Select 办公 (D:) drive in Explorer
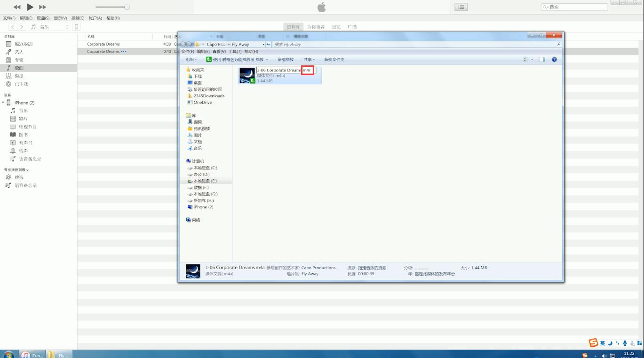 click(x=201, y=175)
